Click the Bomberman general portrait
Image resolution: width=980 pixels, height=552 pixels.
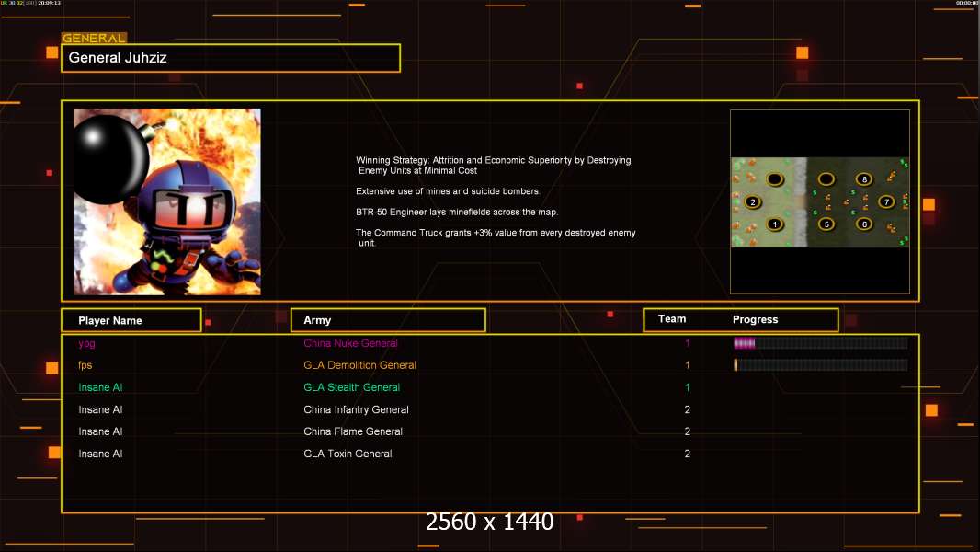[167, 201]
